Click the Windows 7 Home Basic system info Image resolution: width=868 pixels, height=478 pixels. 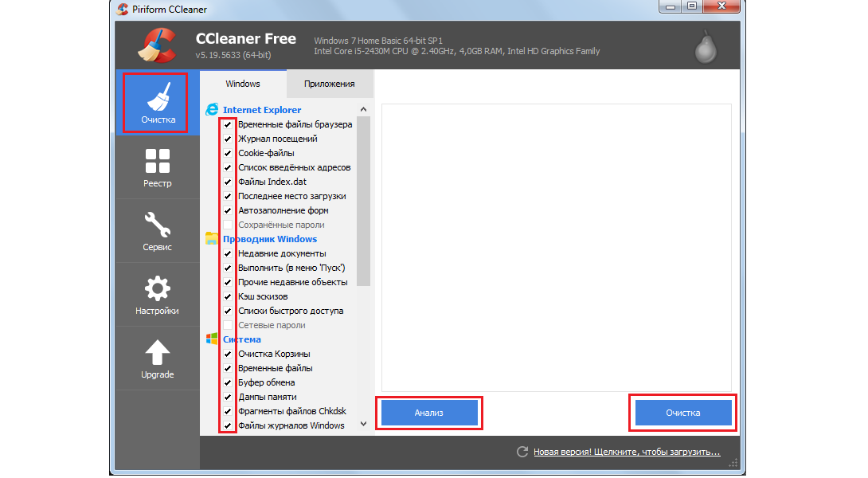[378, 41]
